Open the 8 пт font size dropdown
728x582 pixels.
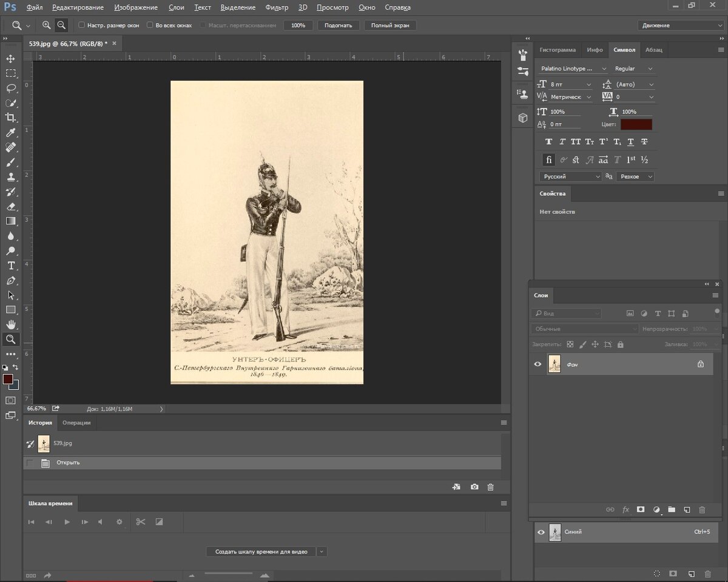point(571,84)
